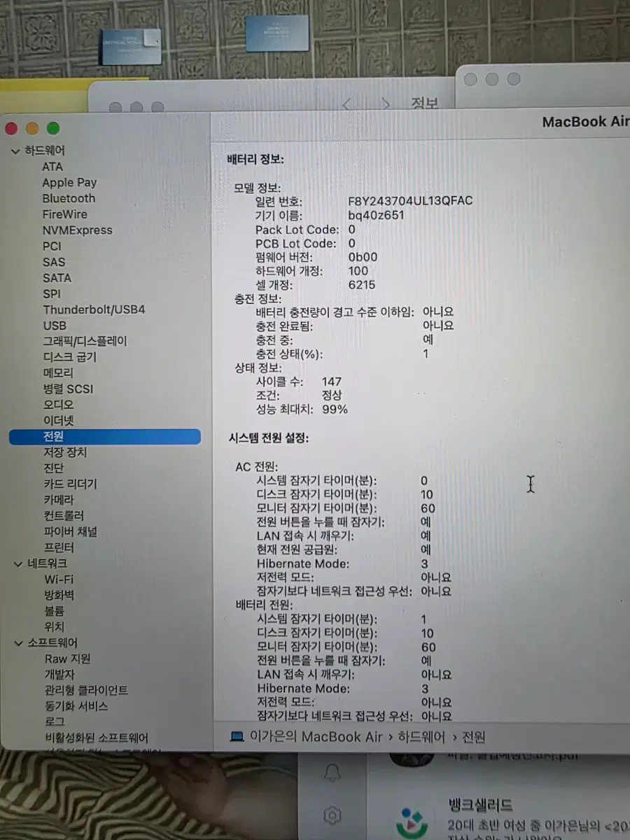
Task: Select 로그 in sidebar
Action: (55, 722)
